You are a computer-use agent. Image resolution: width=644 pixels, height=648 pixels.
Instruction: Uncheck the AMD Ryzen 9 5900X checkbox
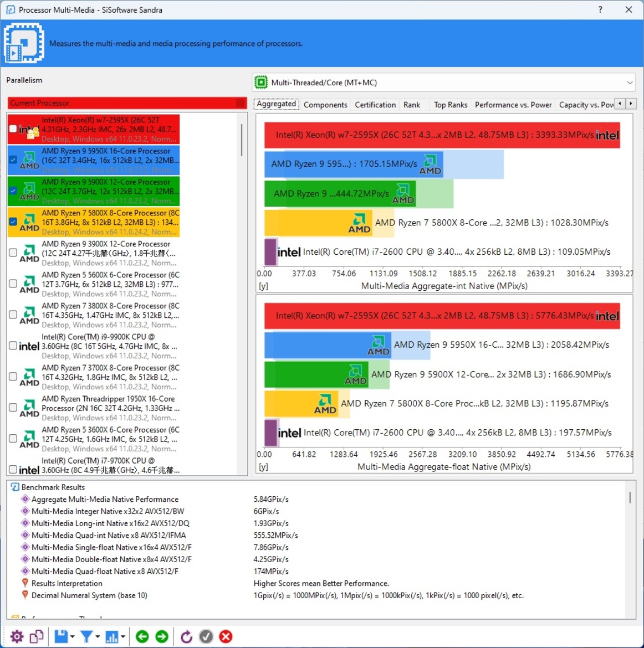pos(13,191)
